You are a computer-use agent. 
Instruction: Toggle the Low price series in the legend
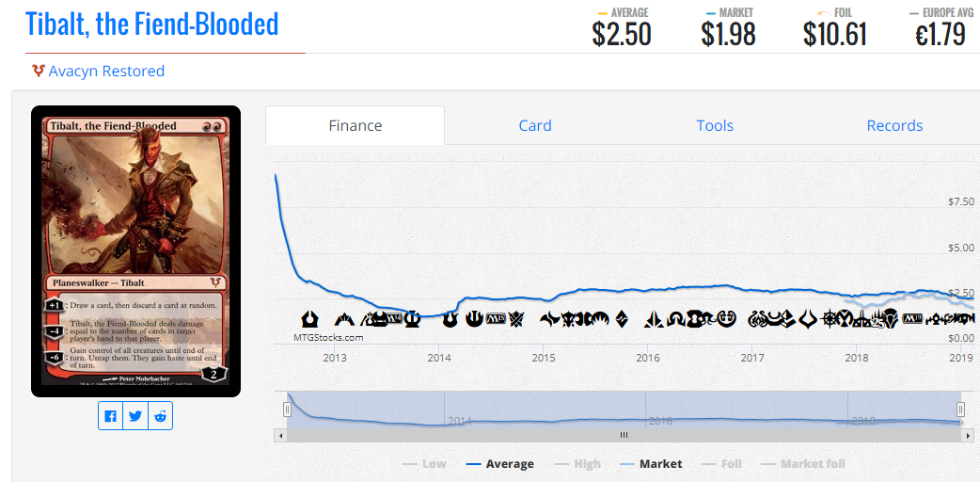point(425,464)
